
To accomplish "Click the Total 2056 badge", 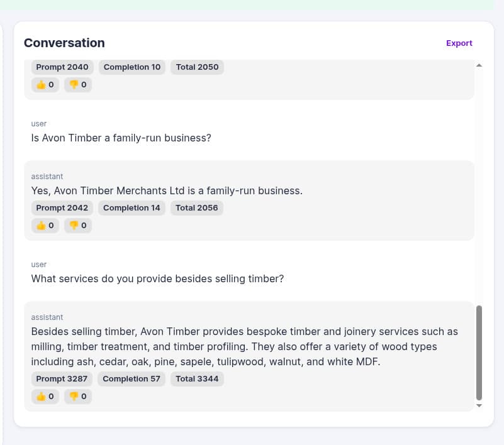I will tap(197, 208).
